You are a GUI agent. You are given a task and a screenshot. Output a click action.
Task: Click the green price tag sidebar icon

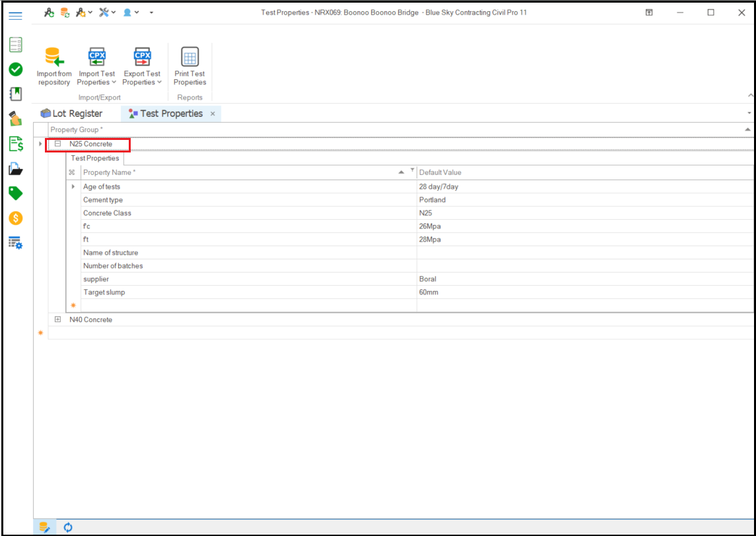point(16,193)
